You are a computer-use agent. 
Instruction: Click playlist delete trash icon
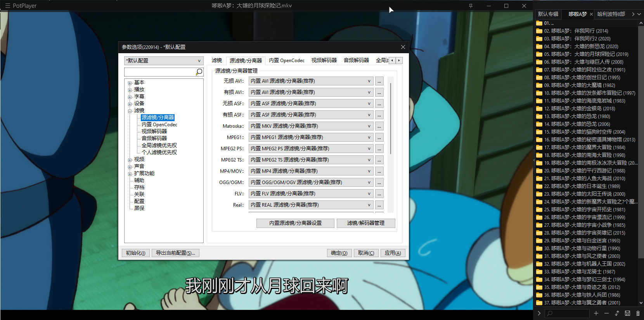[x=638, y=313]
